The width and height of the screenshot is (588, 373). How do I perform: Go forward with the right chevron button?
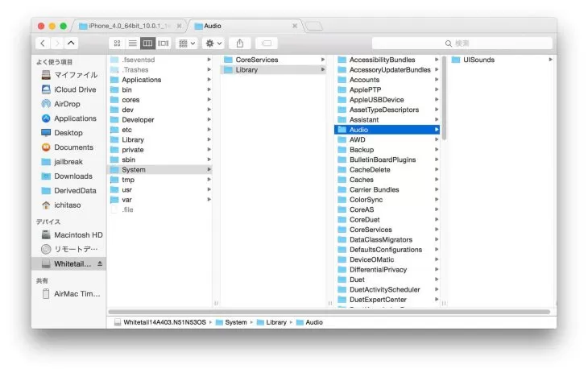point(57,44)
